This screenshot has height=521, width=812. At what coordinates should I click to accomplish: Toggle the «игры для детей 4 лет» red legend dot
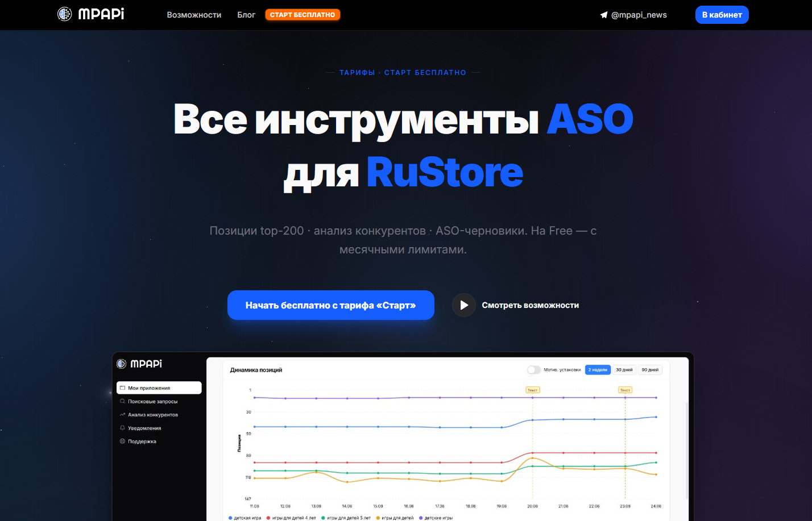point(268,518)
